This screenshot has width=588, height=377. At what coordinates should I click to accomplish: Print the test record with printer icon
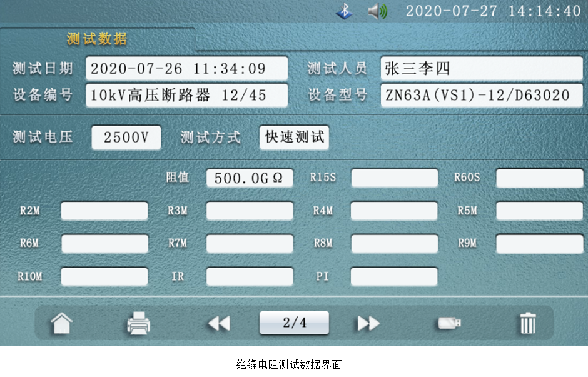139,323
